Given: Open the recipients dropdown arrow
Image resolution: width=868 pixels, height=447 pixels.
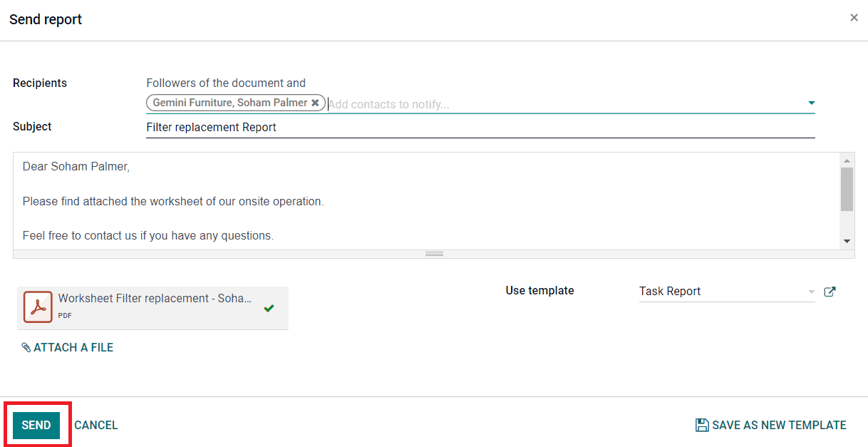Looking at the screenshot, I should (811, 103).
